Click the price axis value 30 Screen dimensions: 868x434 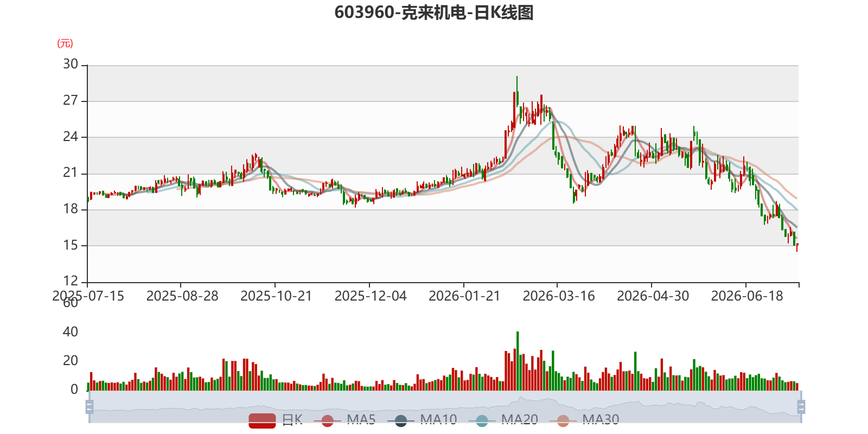(71, 64)
